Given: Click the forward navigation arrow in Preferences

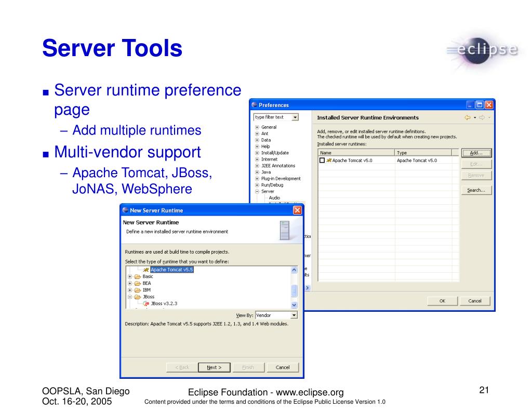Looking at the screenshot, I should coord(482,118).
